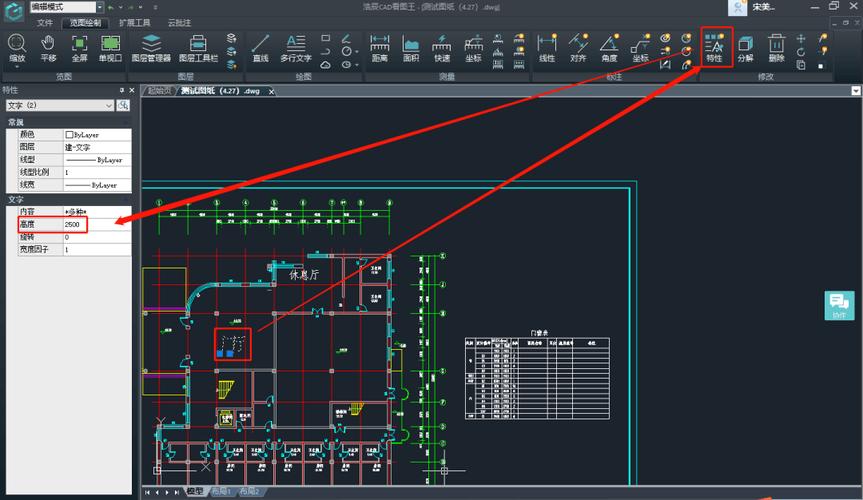Viewport: 863px width, 500px height.
Task: Click the 图层 value 建-文字
Action: pyautogui.click(x=97, y=147)
